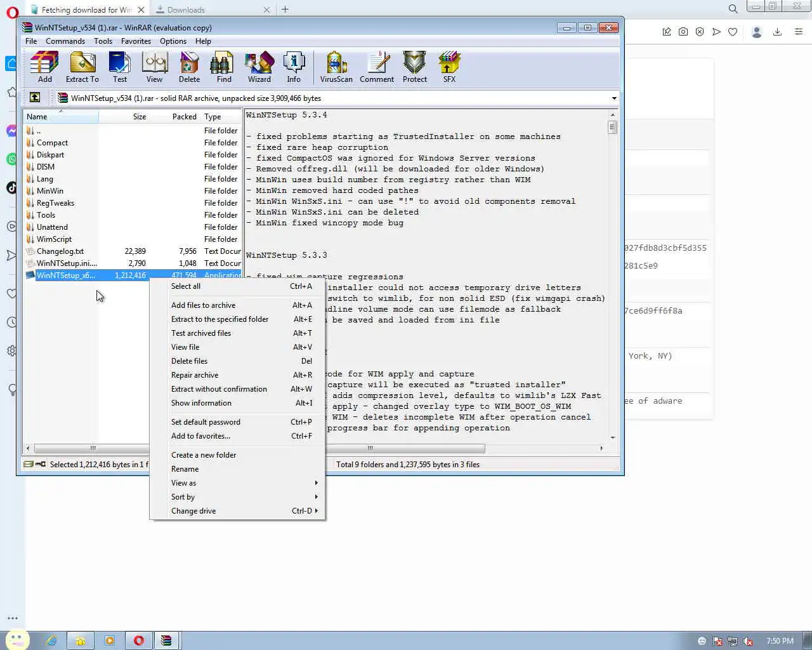
Task: Click the View toolbar icon
Action: point(154,67)
